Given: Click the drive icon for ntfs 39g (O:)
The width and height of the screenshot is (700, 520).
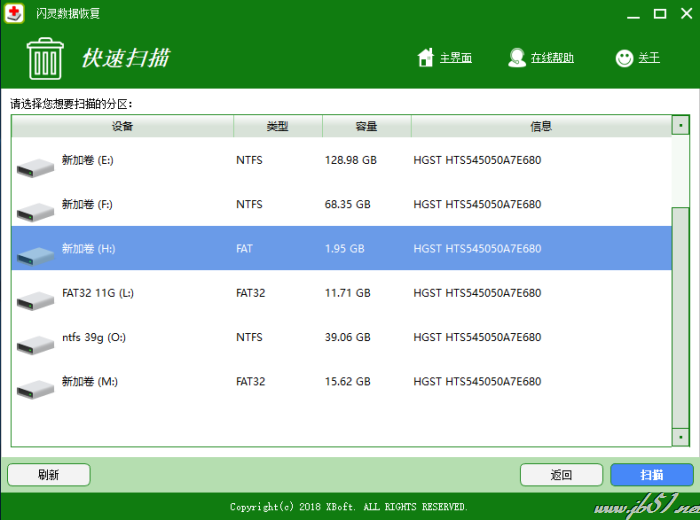Looking at the screenshot, I should [x=35, y=344].
